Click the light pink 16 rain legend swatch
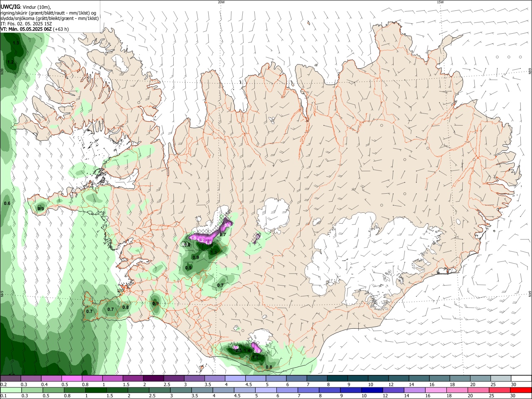 [436, 390]
